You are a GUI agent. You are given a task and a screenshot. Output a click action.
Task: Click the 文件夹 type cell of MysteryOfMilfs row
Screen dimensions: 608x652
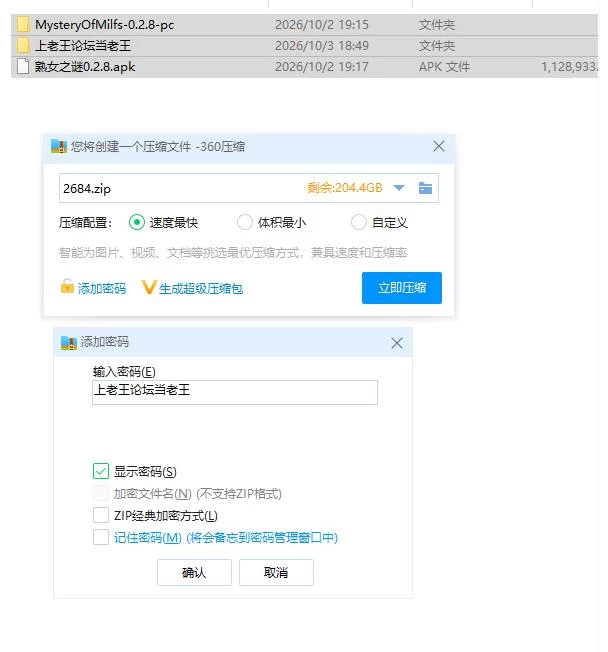coord(437,25)
